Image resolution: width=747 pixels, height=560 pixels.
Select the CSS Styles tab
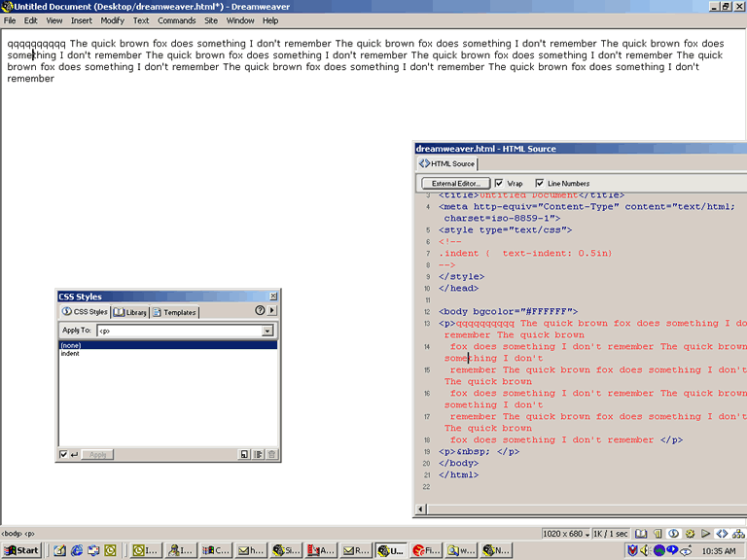[85, 311]
